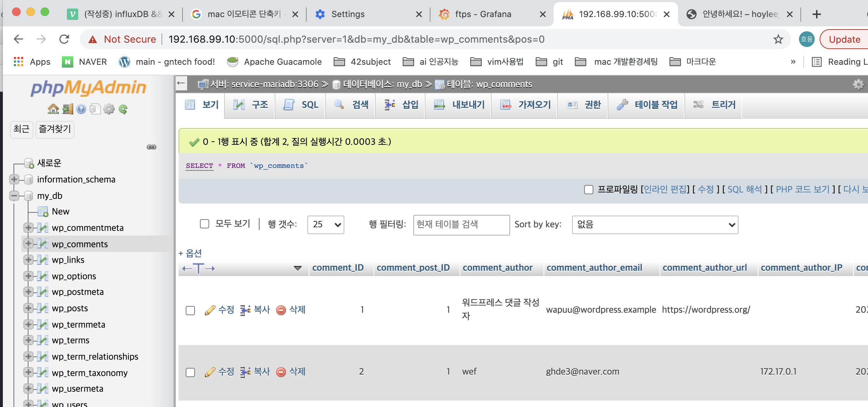Check the 프로파일링 checkbox
The height and width of the screenshot is (407, 868).
[589, 189]
